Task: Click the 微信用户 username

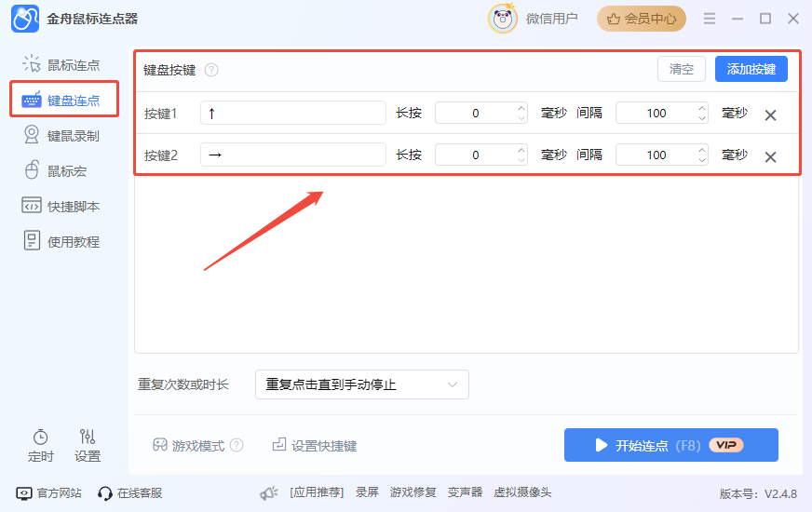Action: click(x=551, y=19)
